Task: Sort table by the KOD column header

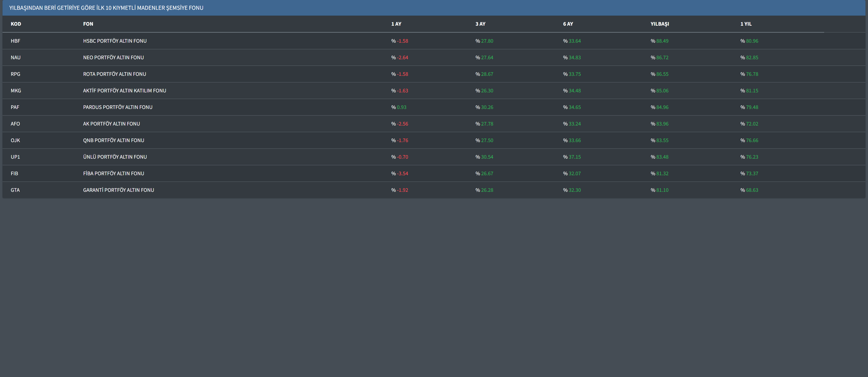Action: click(x=16, y=24)
